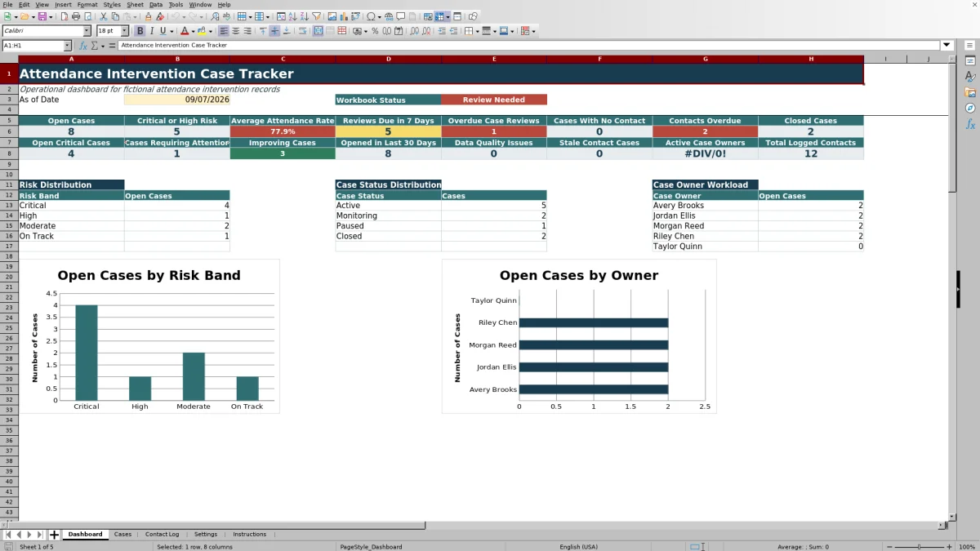This screenshot has width=980, height=551.
Task: Click the Center Horizontally alignment icon
Action: 236,31
